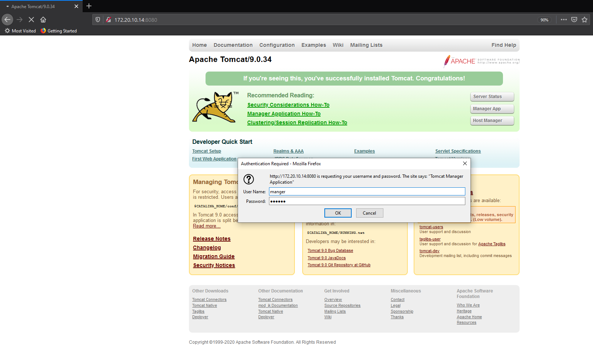Open the Security Notices link

tap(214, 266)
